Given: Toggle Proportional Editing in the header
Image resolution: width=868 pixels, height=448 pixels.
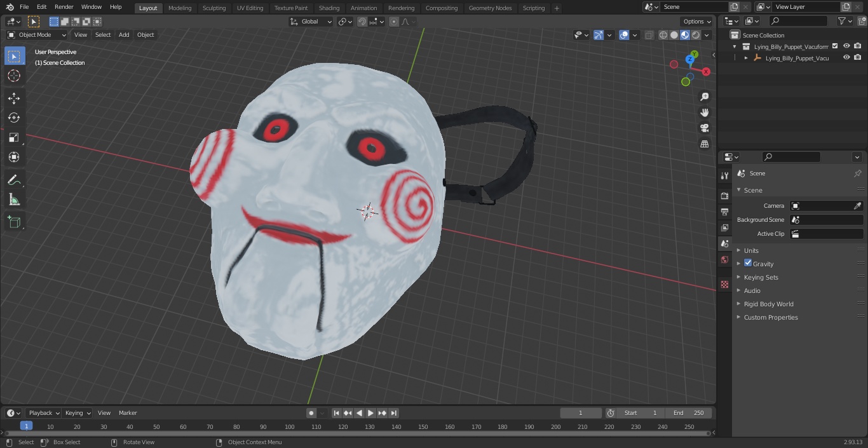Looking at the screenshot, I should tap(394, 22).
